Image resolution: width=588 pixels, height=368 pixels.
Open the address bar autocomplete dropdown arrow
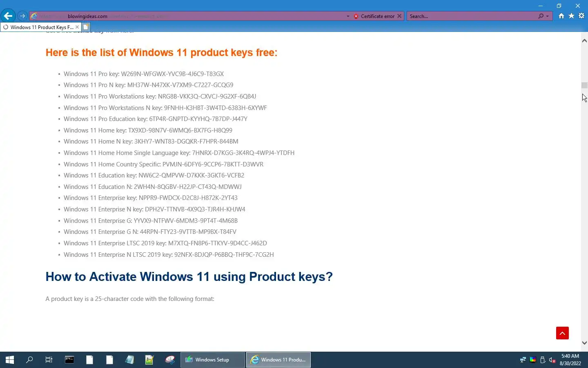pos(348,16)
